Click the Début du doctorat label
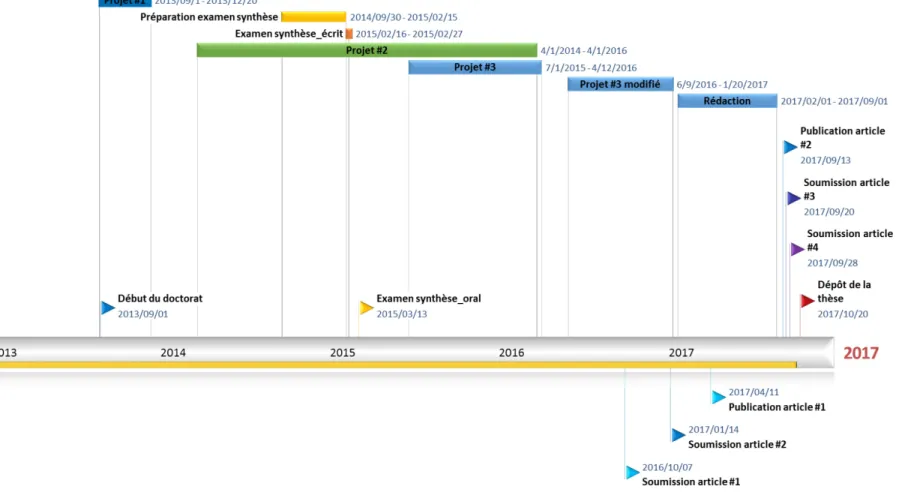Image resolution: width=902 pixels, height=495 pixels. point(160,298)
